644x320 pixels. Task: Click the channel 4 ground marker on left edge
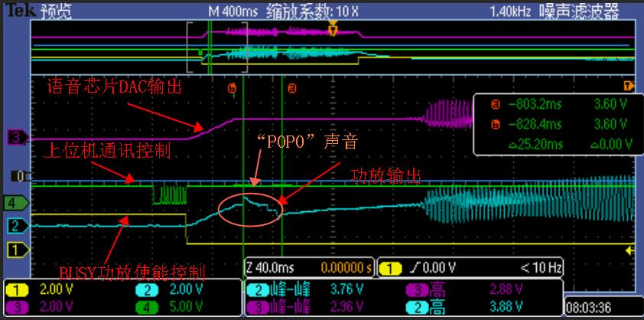point(16,202)
